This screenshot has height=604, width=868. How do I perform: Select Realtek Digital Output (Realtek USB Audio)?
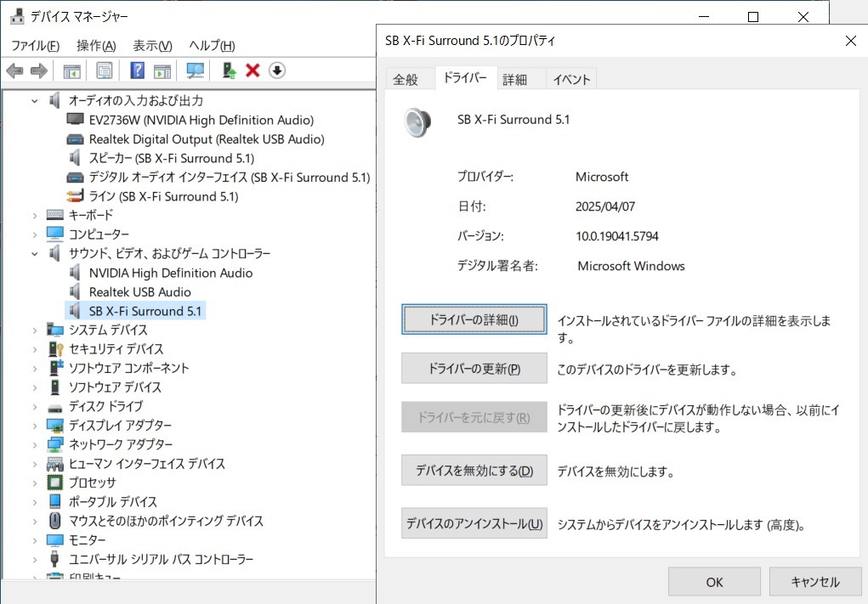[x=207, y=139]
